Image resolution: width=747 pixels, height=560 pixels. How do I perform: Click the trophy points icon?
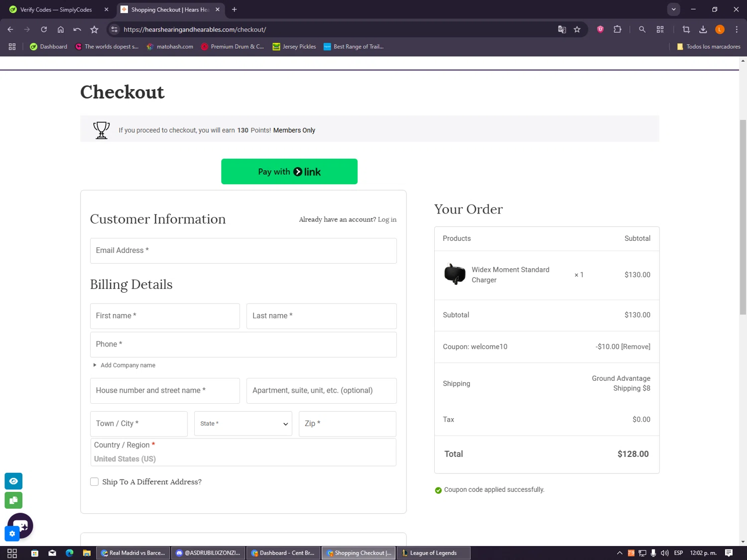coord(101,130)
